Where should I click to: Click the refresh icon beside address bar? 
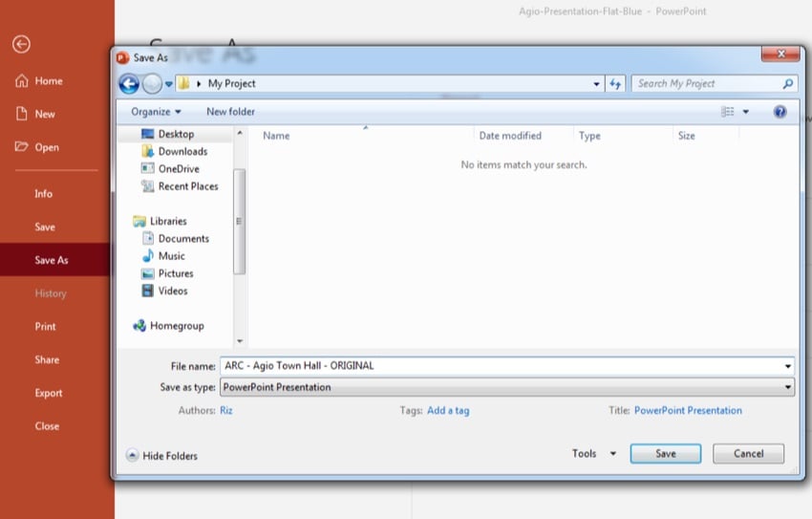pos(615,84)
